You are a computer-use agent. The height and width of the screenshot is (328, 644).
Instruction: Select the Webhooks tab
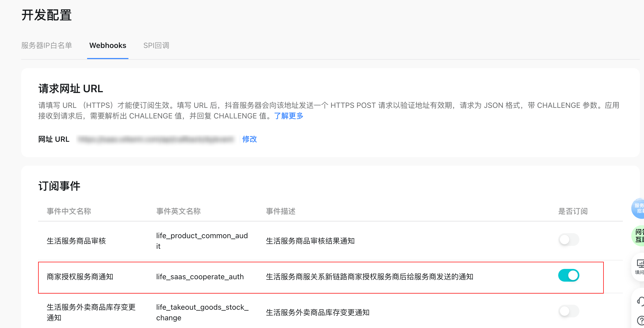(108, 45)
